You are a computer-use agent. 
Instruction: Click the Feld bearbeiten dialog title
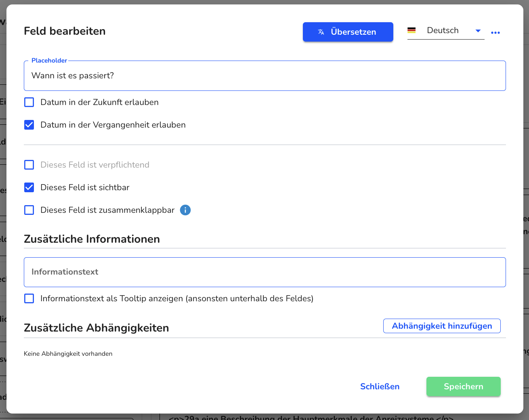65,31
